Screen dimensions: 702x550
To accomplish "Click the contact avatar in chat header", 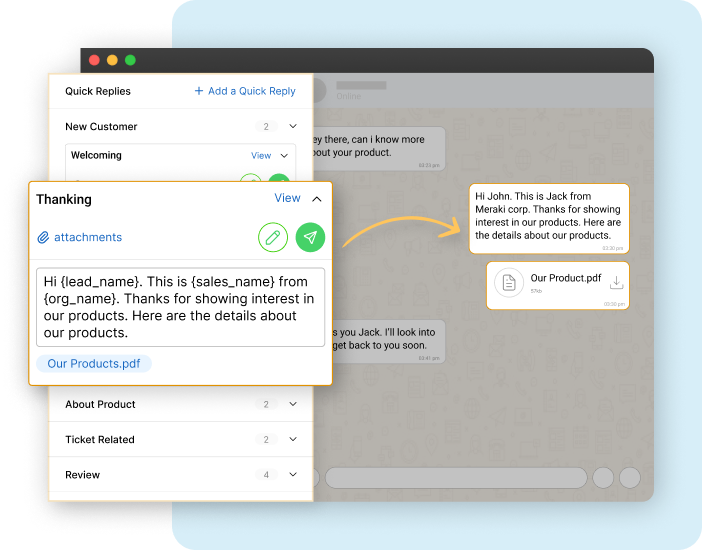I will [x=316, y=90].
